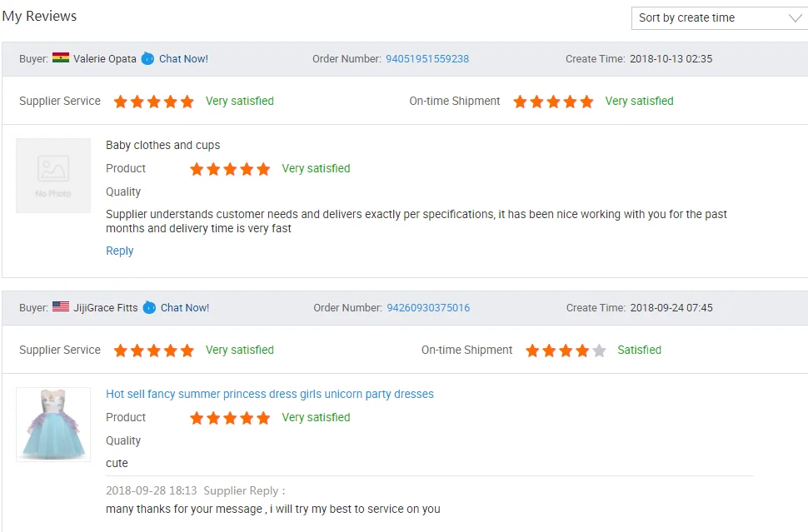Screen dimensions: 808x532
Task: Click the third star in Valerie's On-time Shipment rating
Action: click(x=553, y=102)
